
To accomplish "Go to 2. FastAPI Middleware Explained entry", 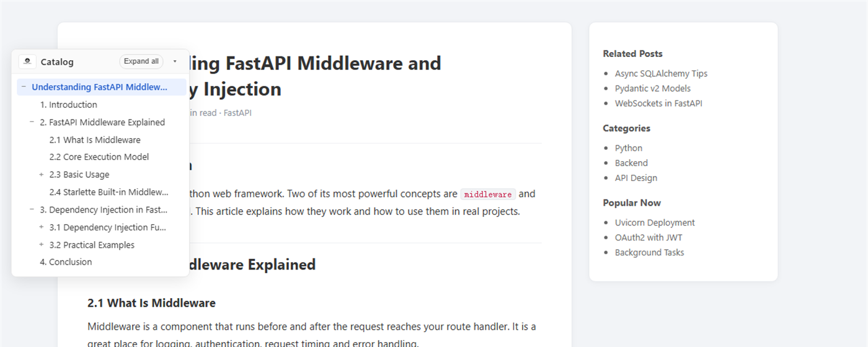I will 102,122.
